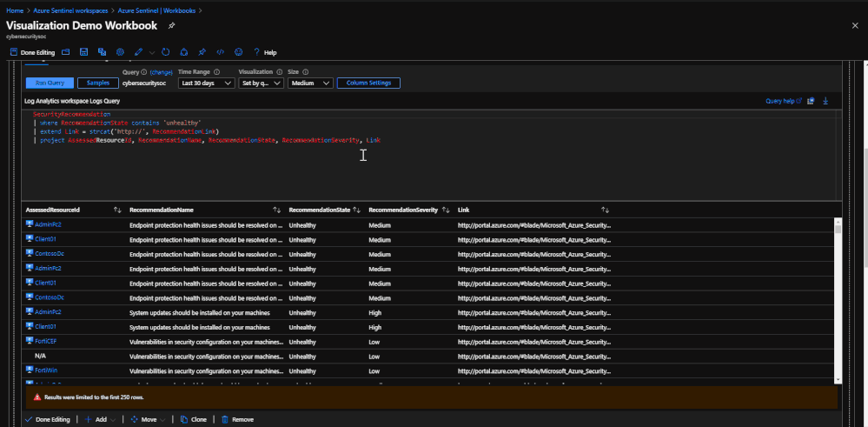Screen dimensions: 868x427
Task: Click info icon next to Size label
Action: click(306, 72)
